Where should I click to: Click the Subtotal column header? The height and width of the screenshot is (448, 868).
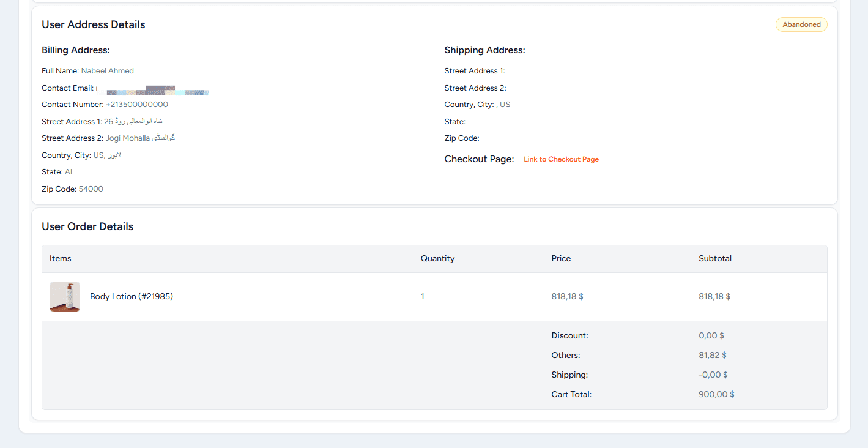click(x=715, y=259)
